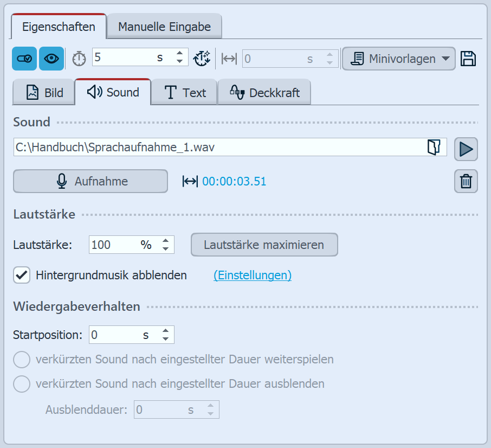This screenshot has height=448, width=491.
Task: Switch to the Bild tab
Action: (x=44, y=93)
